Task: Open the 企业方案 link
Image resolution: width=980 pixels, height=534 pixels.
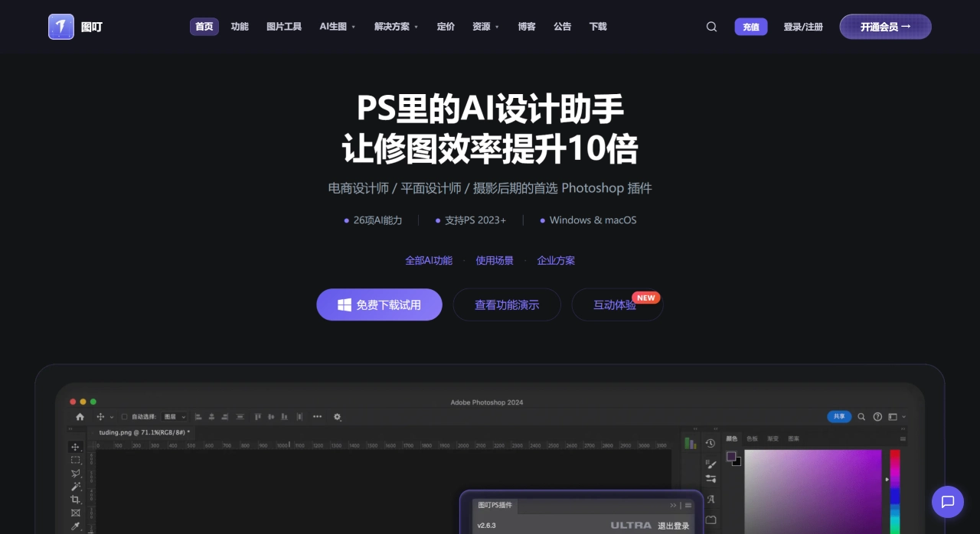Action: 556,261
